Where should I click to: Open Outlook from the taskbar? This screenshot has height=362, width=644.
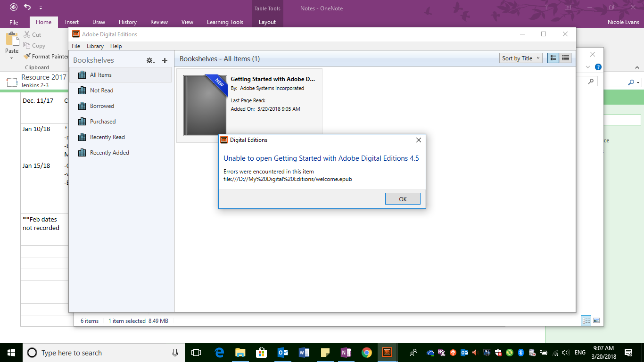click(283, 353)
